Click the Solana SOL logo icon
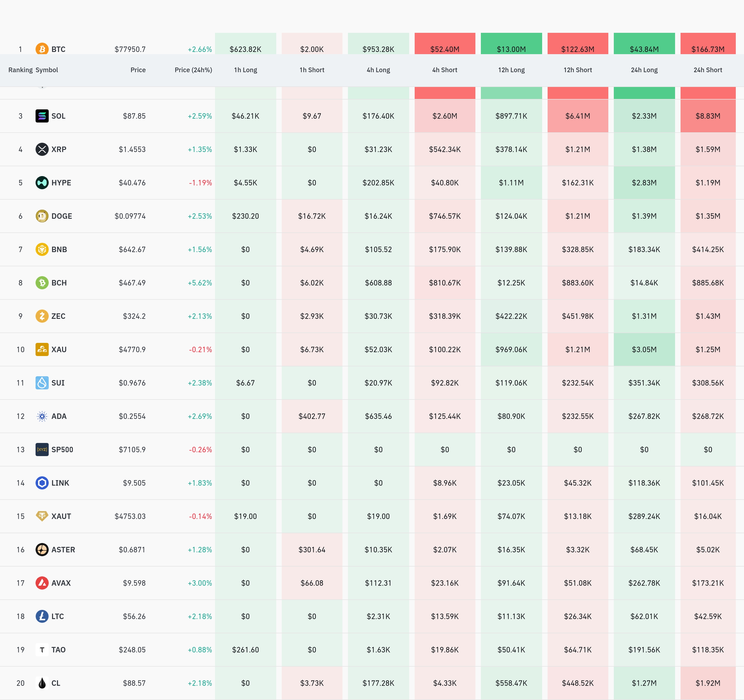744x700 pixels. pyautogui.click(x=42, y=116)
